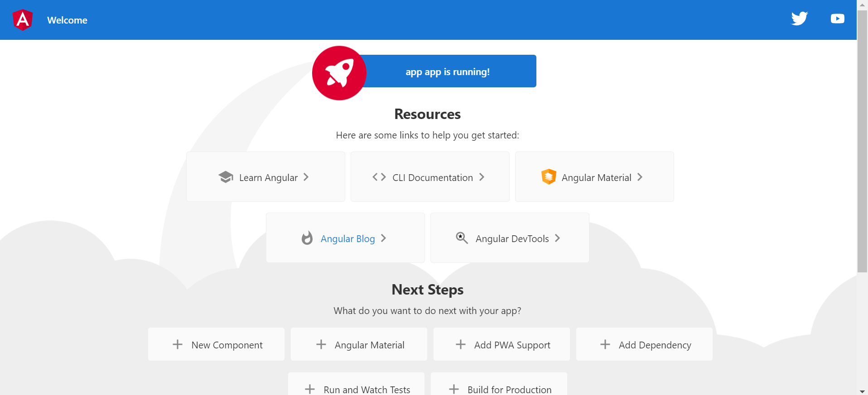
Task: Click the Welcome text in header
Action: 67,20
